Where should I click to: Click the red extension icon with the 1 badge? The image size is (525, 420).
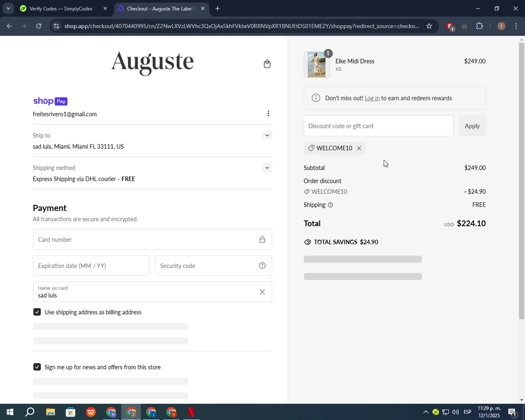(x=450, y=26)
